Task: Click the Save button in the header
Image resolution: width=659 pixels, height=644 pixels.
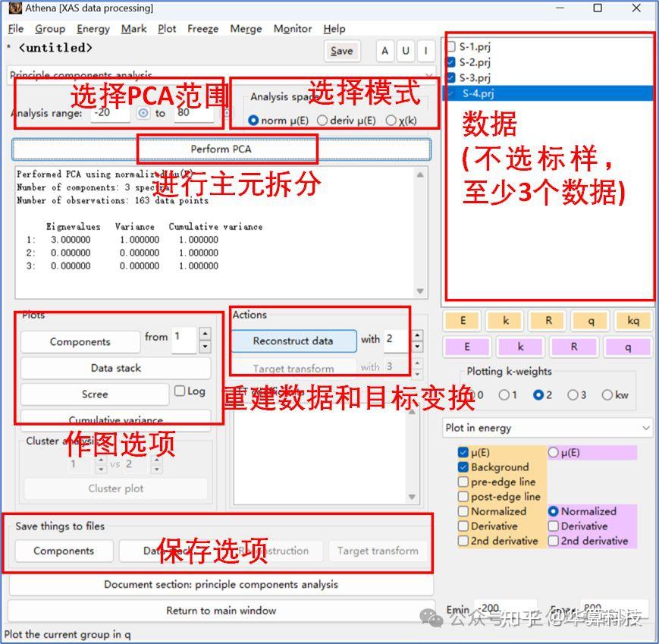Action: [x=341, y=51]
